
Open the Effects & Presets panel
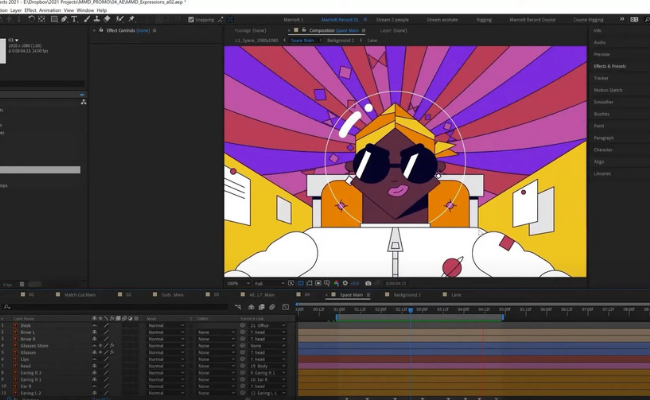(610, 66)
